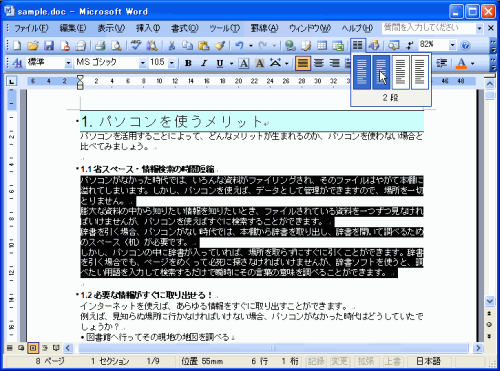
Task: Click the tab type selector beside ruler
Action: click(12, 81)
